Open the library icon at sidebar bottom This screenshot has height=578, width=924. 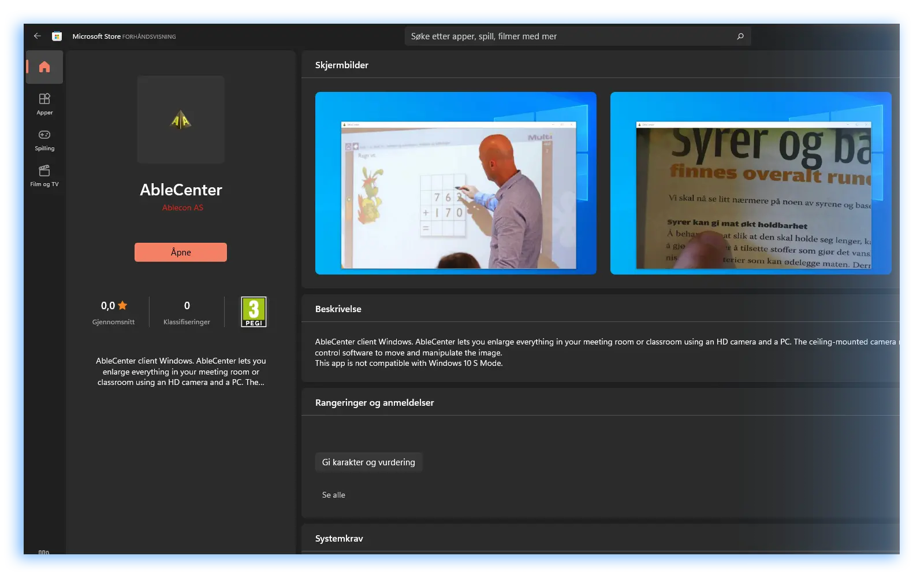[x=44, y=552]
